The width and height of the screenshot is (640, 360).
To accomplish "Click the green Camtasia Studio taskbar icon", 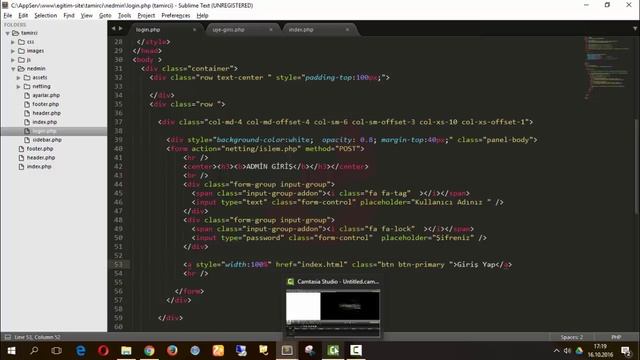I will (x=333, y=350).
